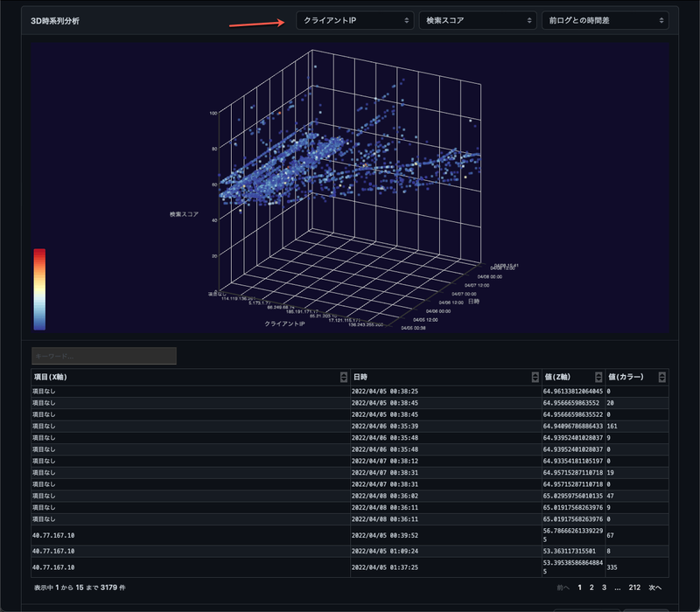The image size is (700, 612).
Task: Open the 検索スコア axis dropdown
Action: click(x=477, y=20)
